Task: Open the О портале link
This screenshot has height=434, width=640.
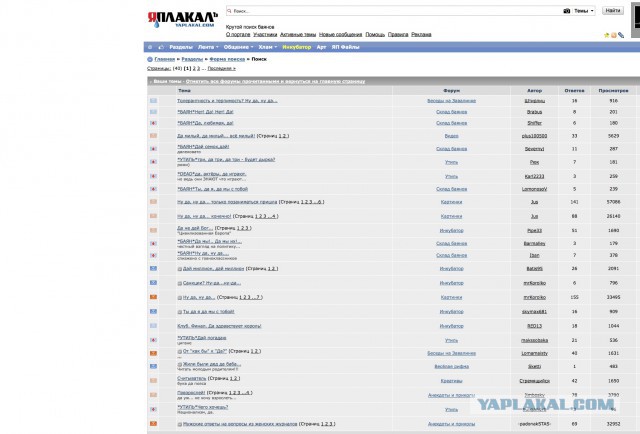Action: 238,34
